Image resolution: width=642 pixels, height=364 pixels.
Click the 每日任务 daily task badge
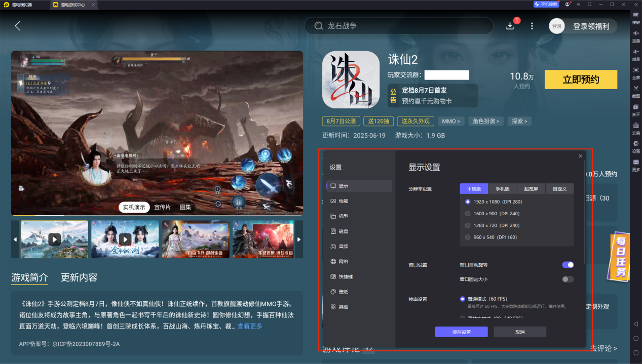tap(620, 257)
